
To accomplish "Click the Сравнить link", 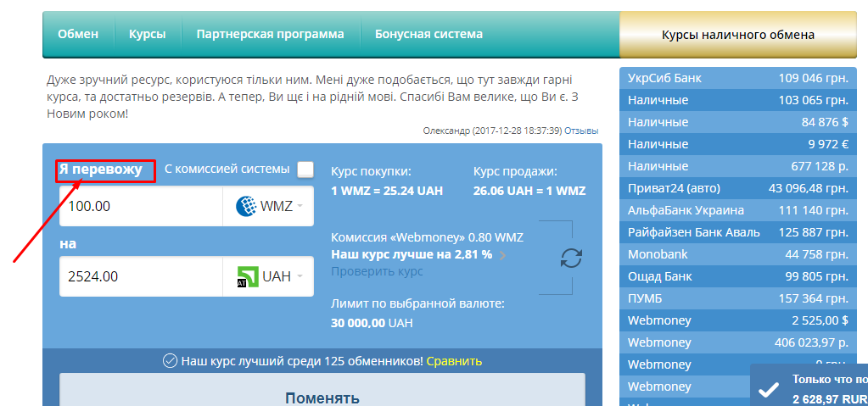I will (x=454, y=361).
